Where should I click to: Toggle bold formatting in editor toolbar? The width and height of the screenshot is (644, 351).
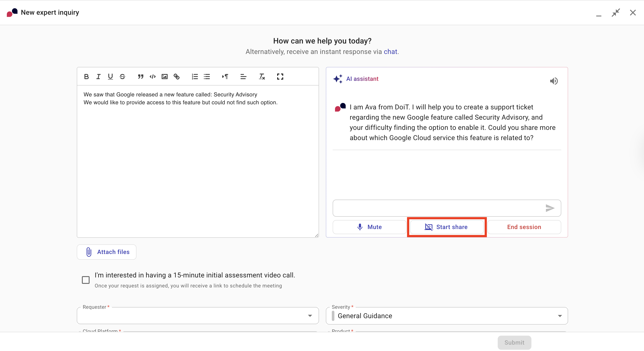point(86,77)
